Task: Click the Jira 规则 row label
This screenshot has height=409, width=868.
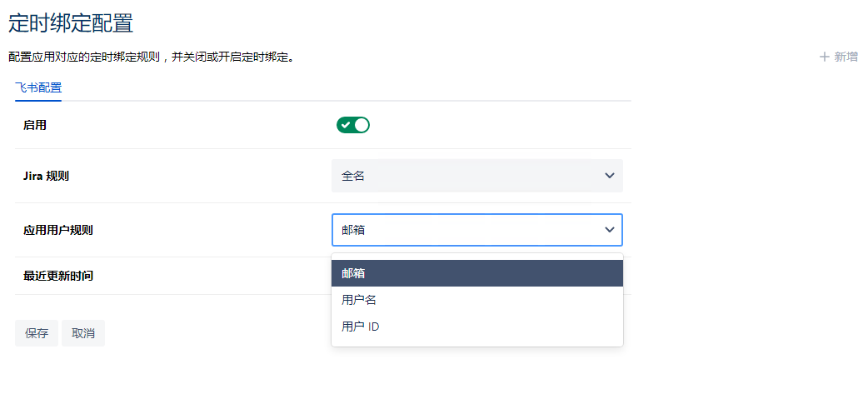Action: coord(46,176)
